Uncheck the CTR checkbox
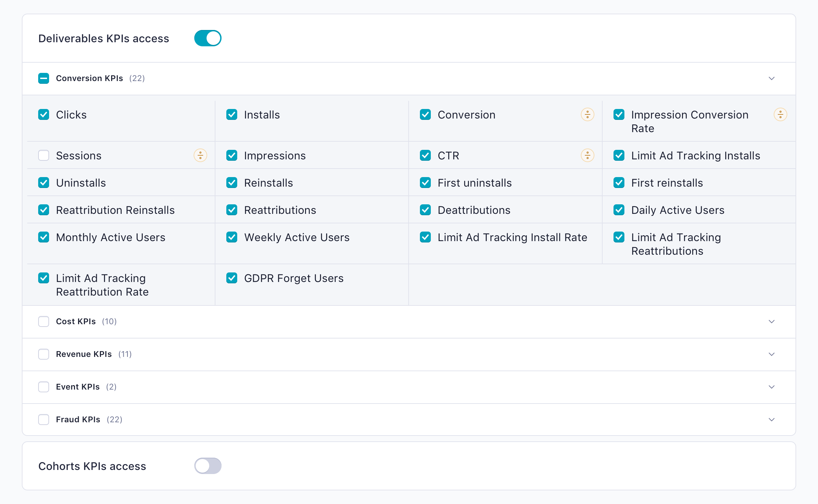Viewport: 818px width, 504px height. click(425, 156)
